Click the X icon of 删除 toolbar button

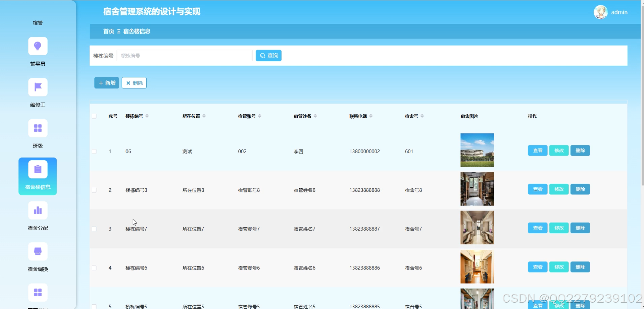pyautogui.click(x=128, y=83)
